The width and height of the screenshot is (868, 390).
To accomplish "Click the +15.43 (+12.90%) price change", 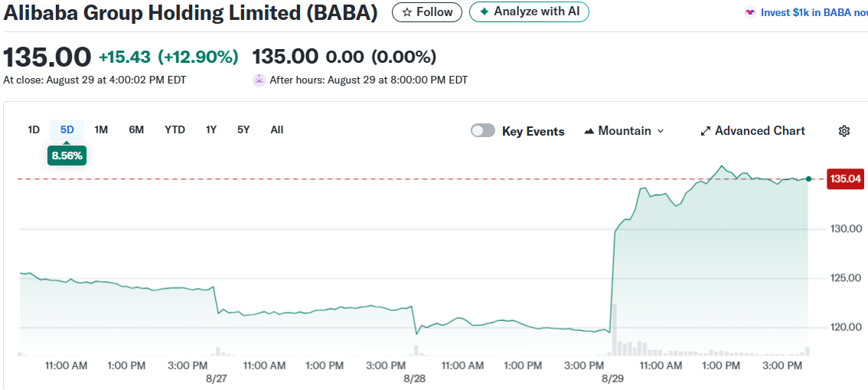I will tap(168, 57).
